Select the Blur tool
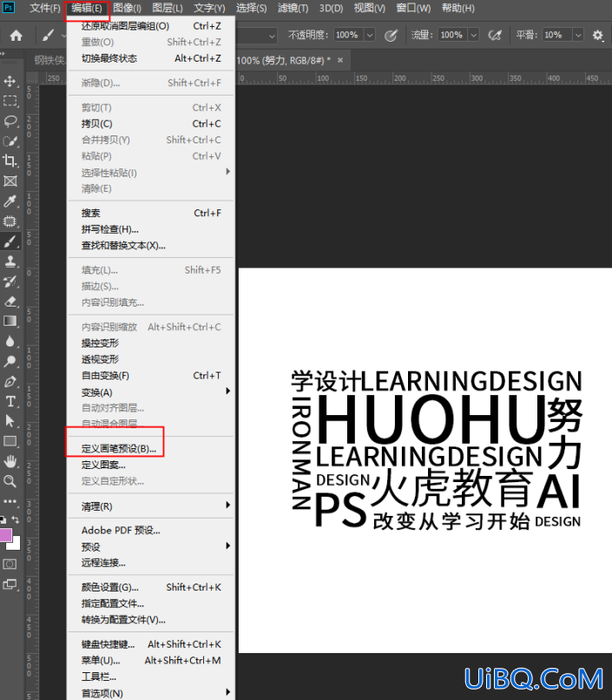This screenshot has height=700, width=612. coord(10,341)
